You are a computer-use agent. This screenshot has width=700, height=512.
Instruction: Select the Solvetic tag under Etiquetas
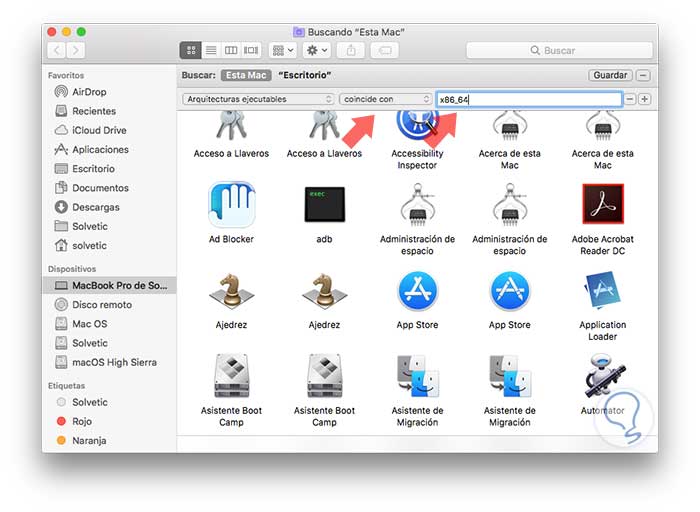[x=90, y=402]
